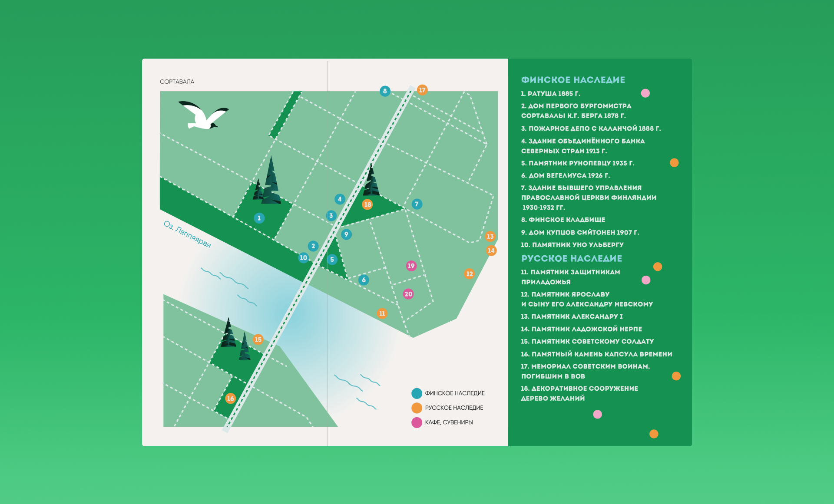Select list item 1. Ратуша 1885 г.

(550, 94)
